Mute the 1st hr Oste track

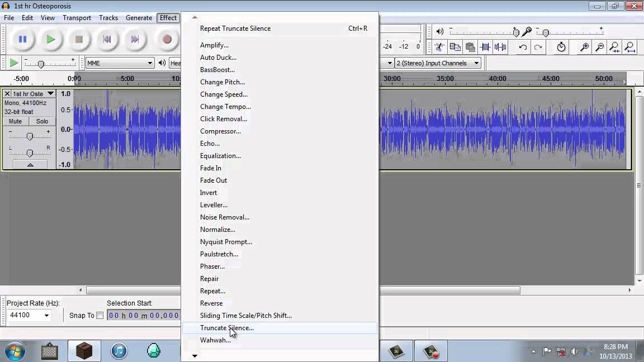click(x=15, y=121)
